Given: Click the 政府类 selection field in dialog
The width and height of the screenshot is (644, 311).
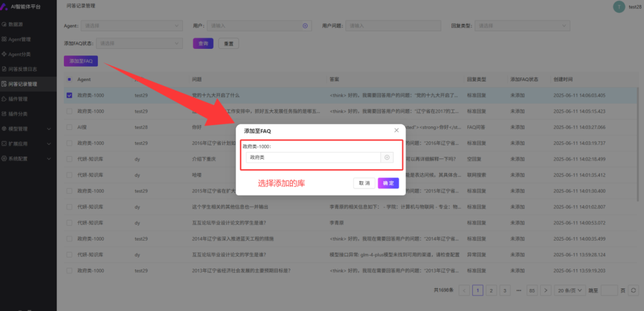Looking at the screenshot, I should click(314, 157).
